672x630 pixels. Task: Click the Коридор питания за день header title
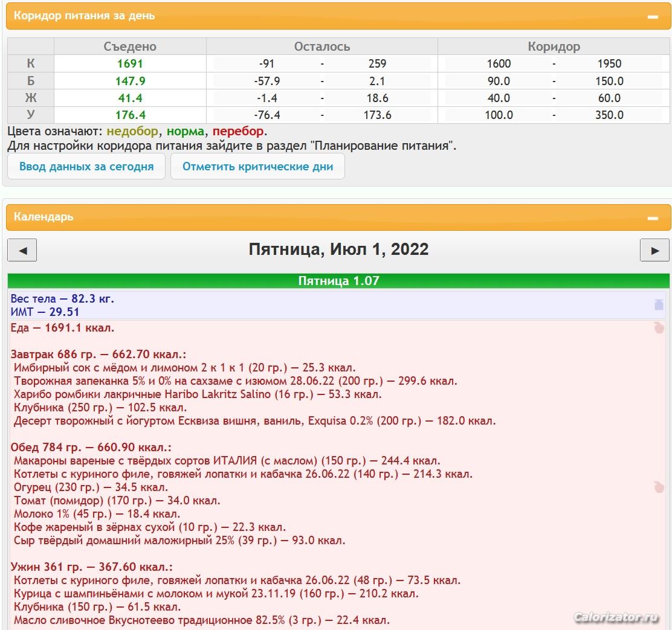pyautogui.click(x=84, y=16)
